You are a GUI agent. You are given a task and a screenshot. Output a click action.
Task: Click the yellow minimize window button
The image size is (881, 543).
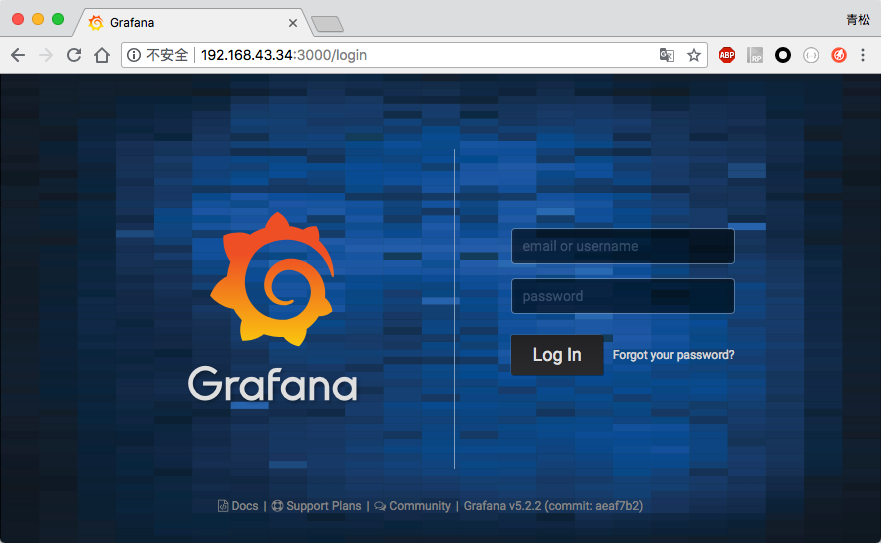tap(38, 19)
